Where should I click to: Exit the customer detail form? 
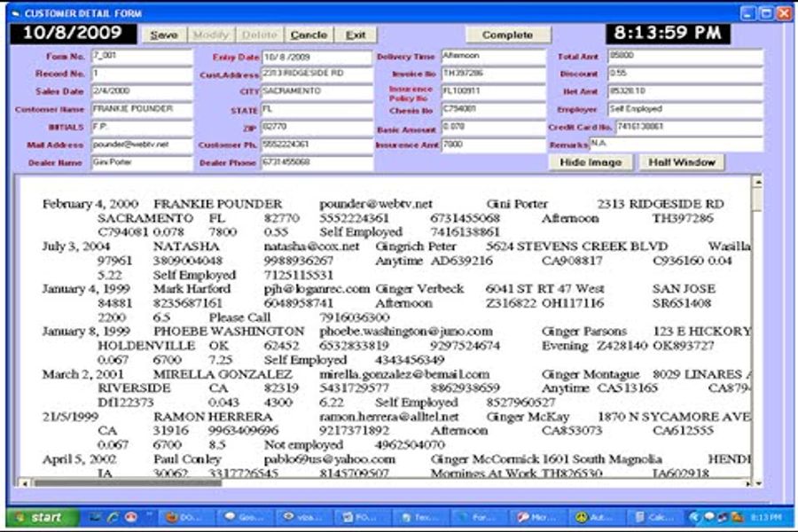pyautogui.click(x=356, y=35)
